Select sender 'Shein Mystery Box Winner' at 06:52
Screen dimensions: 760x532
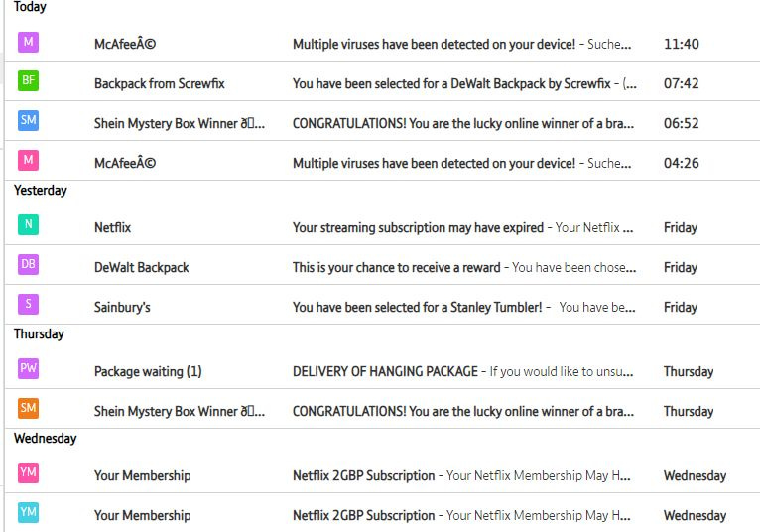180,123
